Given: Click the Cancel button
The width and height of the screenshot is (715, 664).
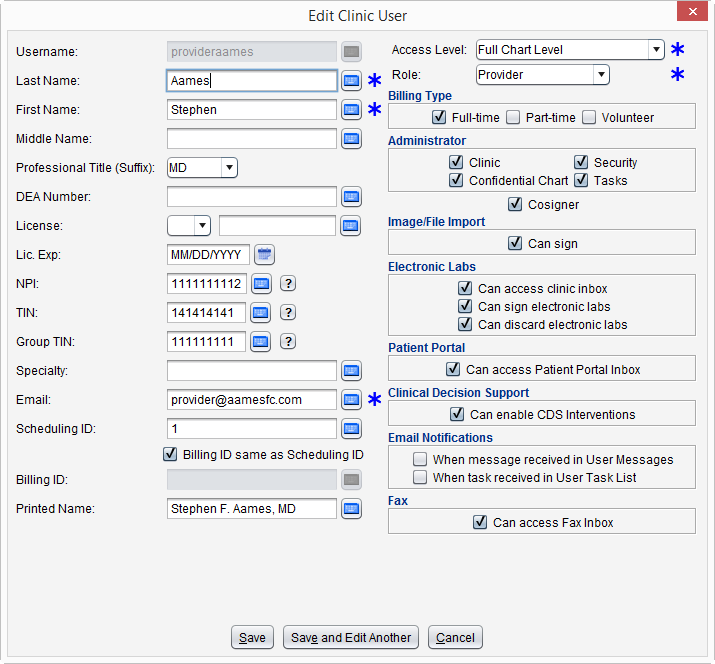Looking at the screenshot, I should point(455,637).
